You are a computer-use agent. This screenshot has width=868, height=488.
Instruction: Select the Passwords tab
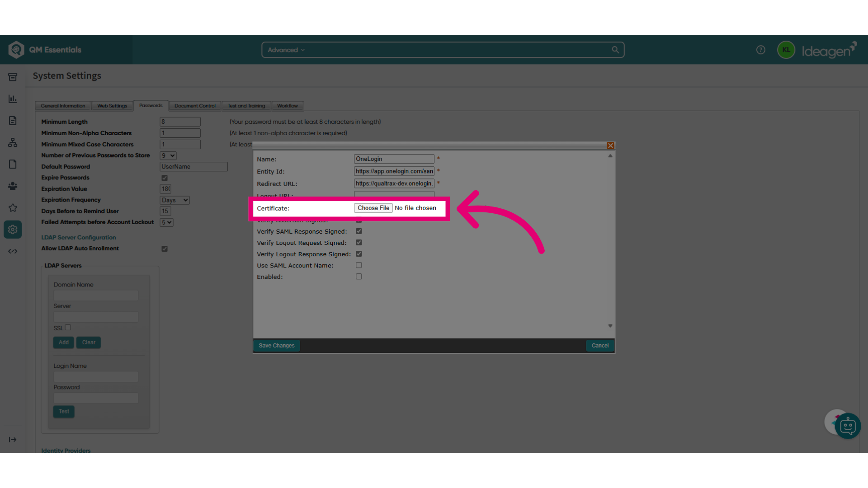pos(151,105)
